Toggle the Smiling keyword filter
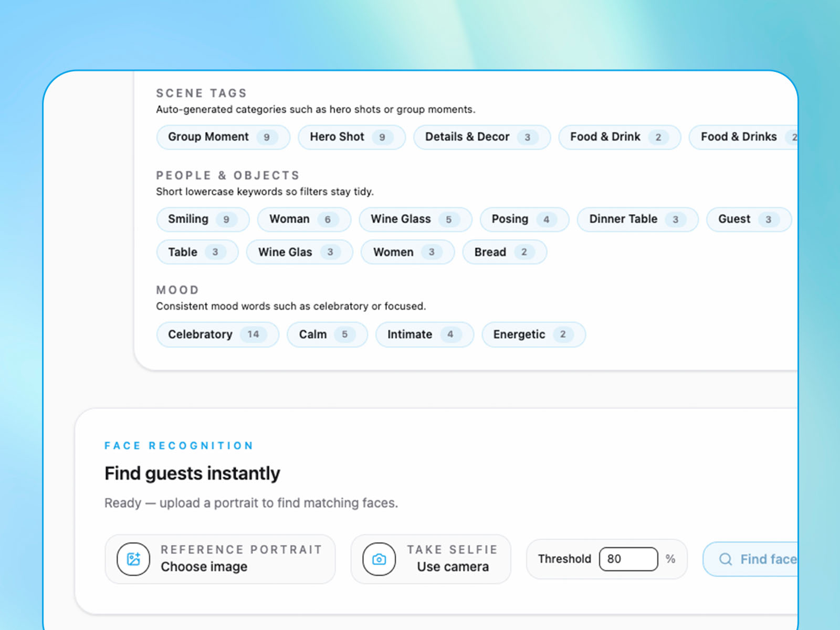Screen dimensions: 840x630 pos(203,219)
